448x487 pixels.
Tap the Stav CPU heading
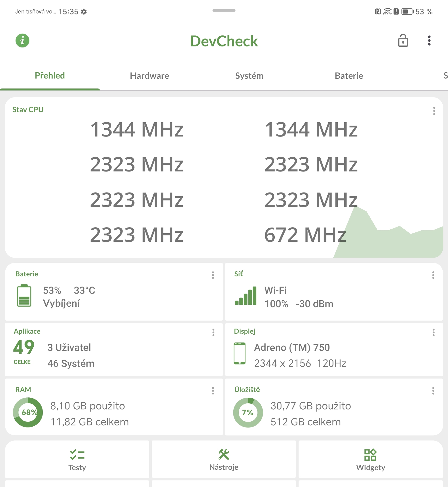(x=28, y=110)
